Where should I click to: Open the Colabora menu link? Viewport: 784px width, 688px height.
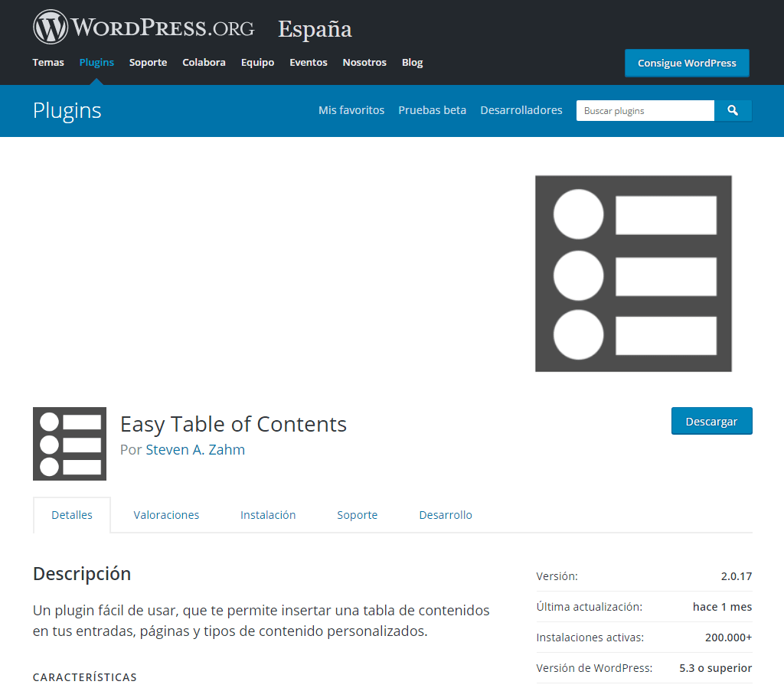tap(204, 63)
